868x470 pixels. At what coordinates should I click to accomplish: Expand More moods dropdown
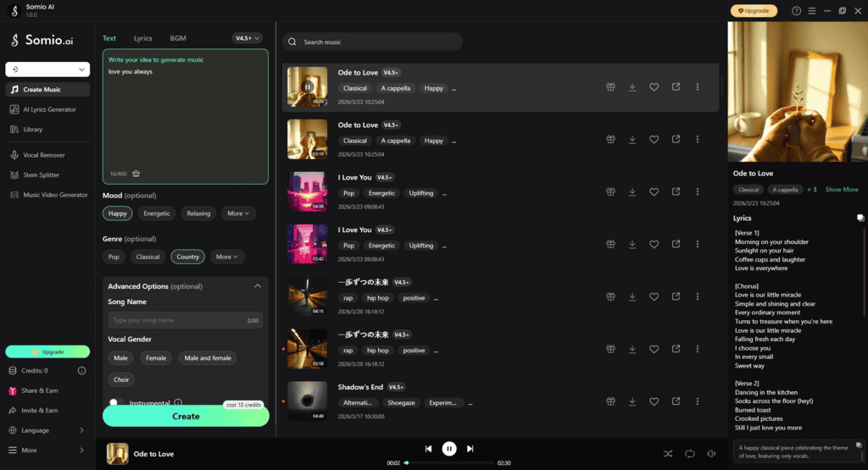coord(238,213)
